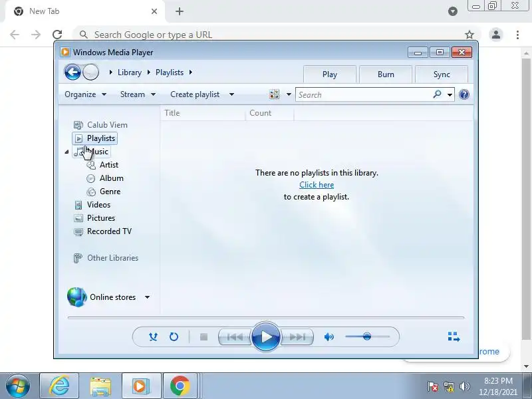Turn on shuffle in Media Player
The width and height of the screenshot is (532, 399).
pyautogui.click(x=153, y=336)
